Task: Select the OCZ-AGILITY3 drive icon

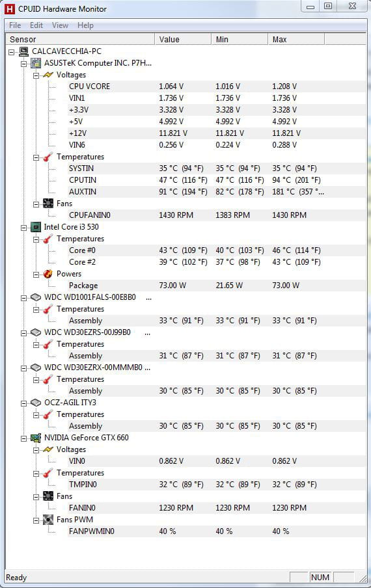Action: (36, 403)
